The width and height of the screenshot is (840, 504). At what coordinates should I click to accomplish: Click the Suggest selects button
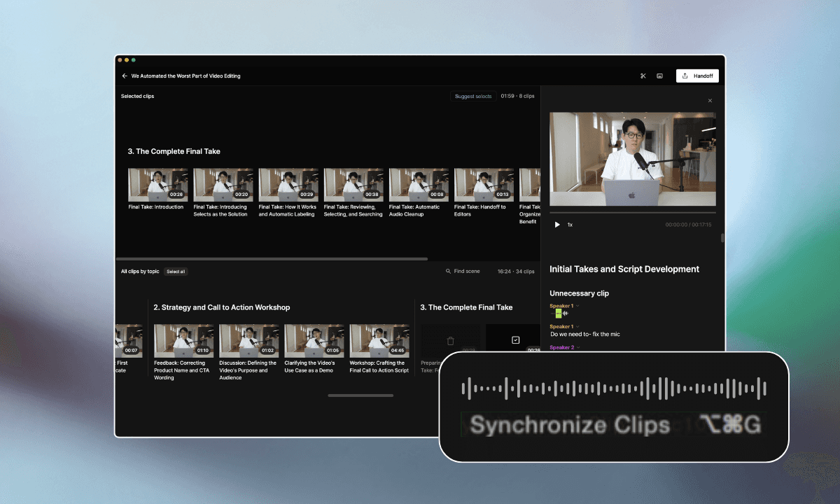(472, 96)
